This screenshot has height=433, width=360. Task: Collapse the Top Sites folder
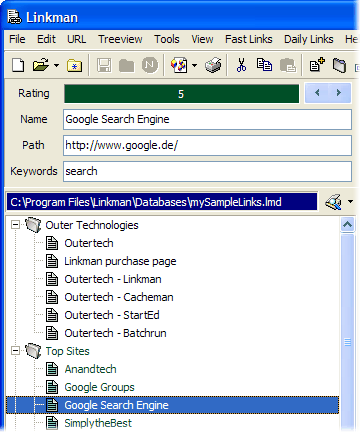[15, 350]
